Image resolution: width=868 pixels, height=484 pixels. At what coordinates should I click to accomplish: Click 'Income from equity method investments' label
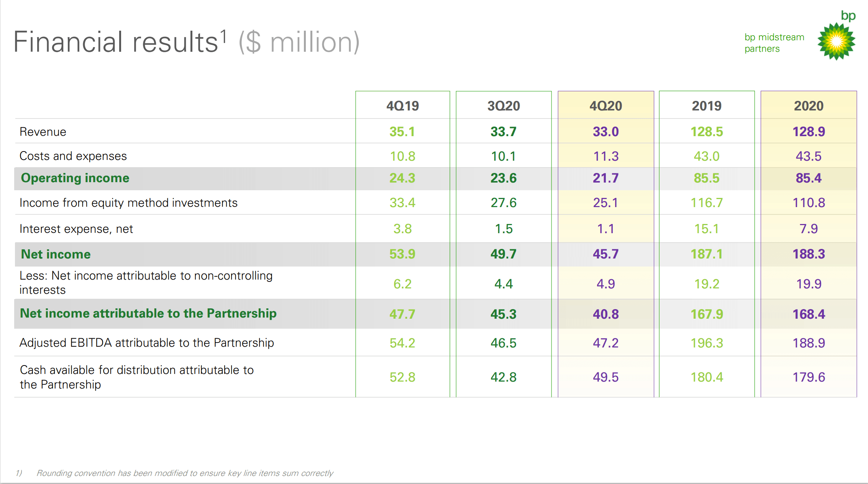[128, 203]
